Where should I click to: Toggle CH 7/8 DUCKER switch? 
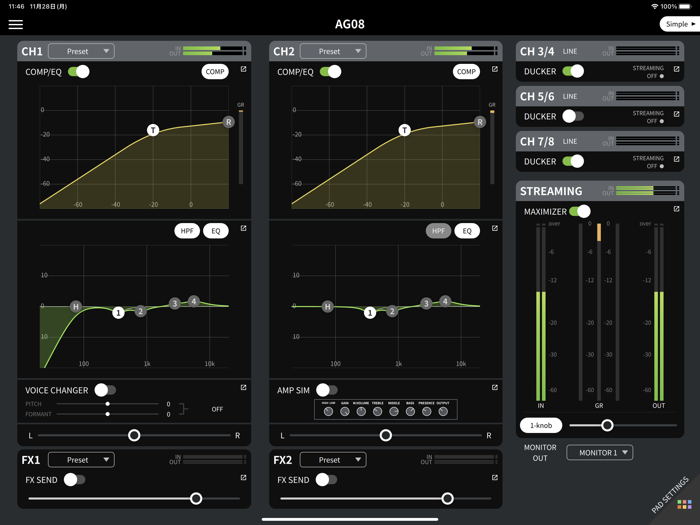pos(573,161)
